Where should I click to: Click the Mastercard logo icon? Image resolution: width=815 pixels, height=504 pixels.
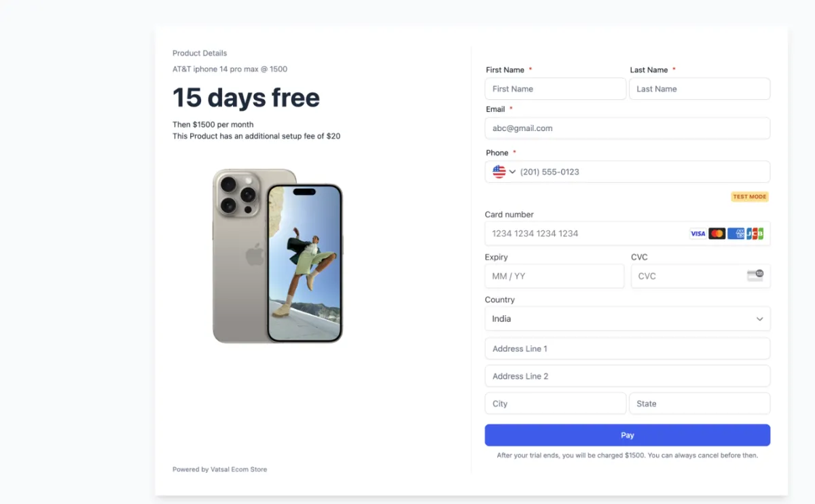tap(717, 234)
